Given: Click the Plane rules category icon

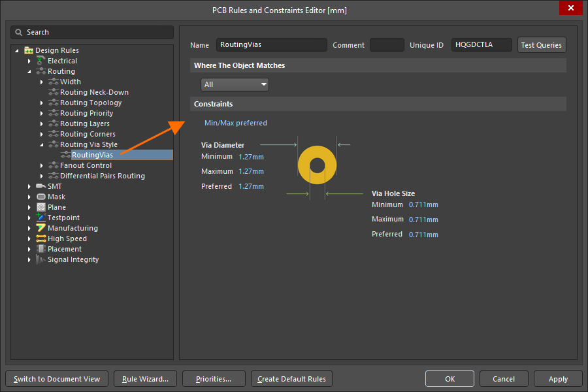Looking at the screenshot, I should point(41,207).
